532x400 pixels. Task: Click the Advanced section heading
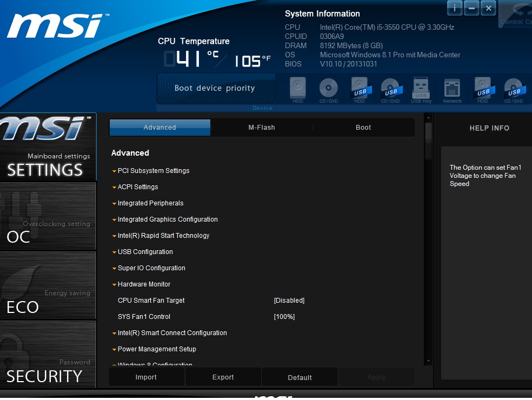pos(130,153)
